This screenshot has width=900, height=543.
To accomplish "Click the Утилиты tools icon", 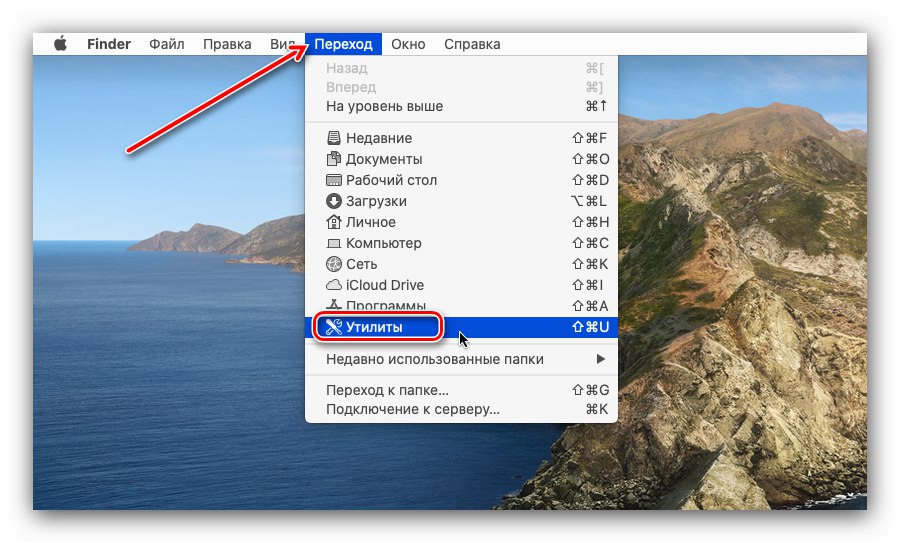I will [333, 327].
